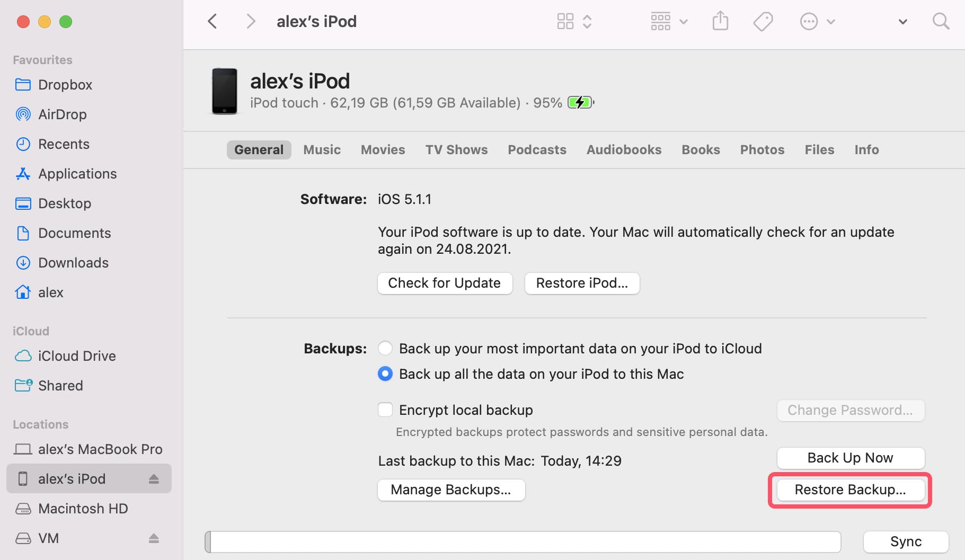Open the alex home folder
Screen dimensions: 965x560
[89, 292]
